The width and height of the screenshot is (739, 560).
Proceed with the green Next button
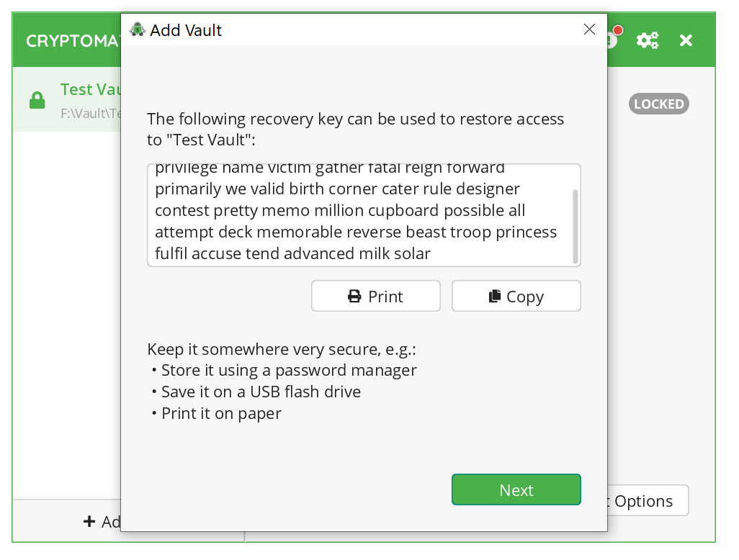(516, 490)
